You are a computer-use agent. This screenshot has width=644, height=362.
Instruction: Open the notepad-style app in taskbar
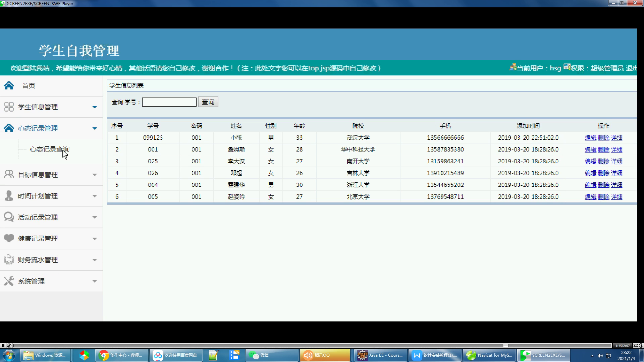[213, 355]
